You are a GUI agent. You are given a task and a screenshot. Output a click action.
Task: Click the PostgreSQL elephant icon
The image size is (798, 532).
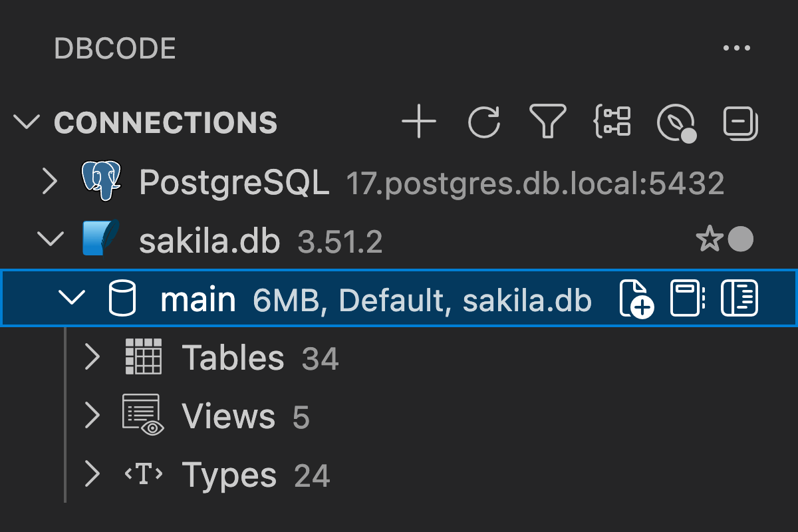pyautogui.click(x=100, y=181)
